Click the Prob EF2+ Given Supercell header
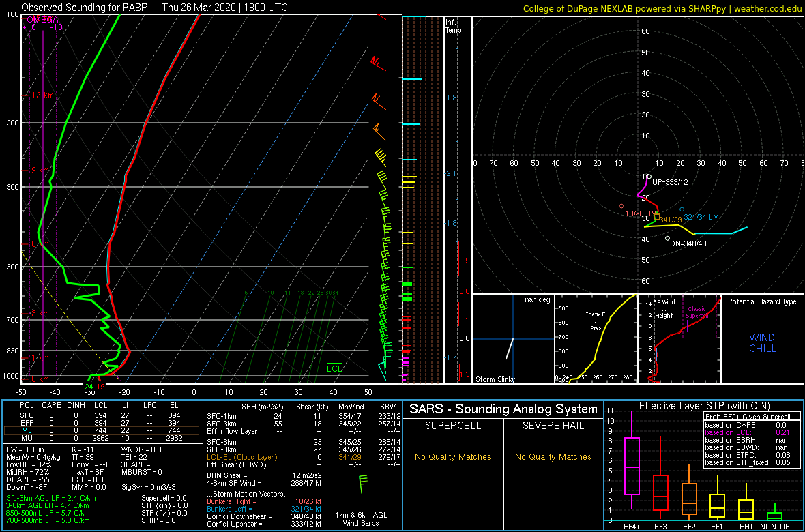 (749, 417)
